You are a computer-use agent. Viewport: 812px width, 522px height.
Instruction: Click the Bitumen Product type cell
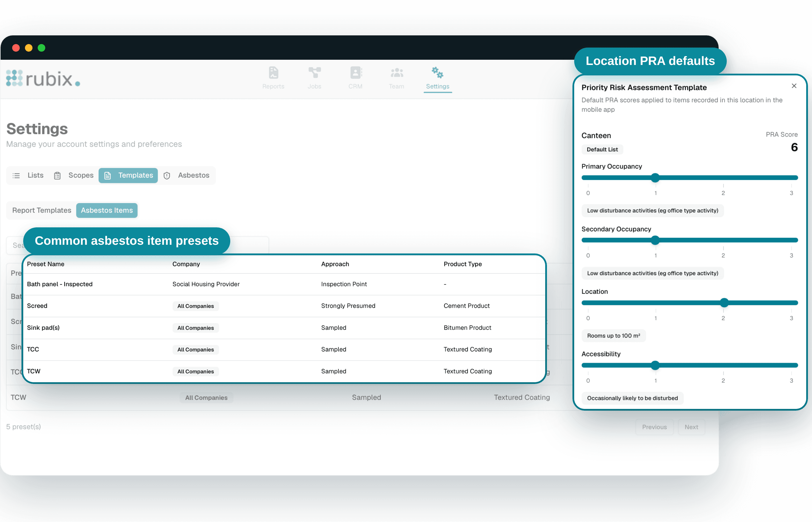point(467,327)
